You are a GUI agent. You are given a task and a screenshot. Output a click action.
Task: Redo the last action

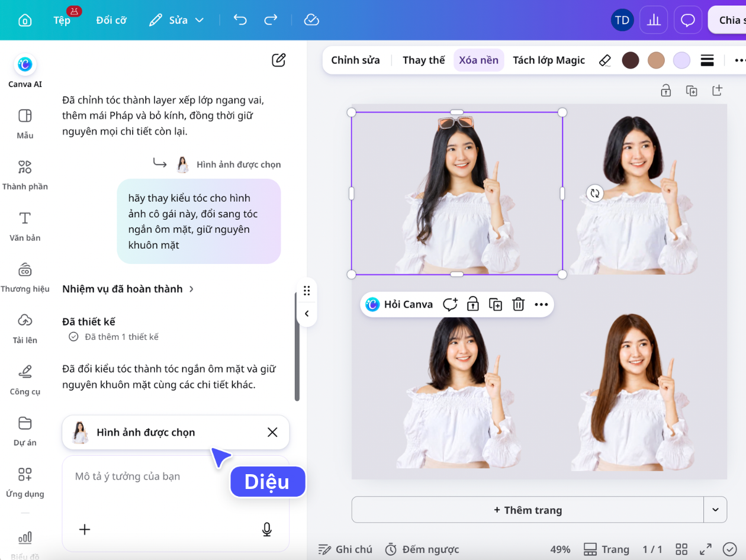coord(271,20)
